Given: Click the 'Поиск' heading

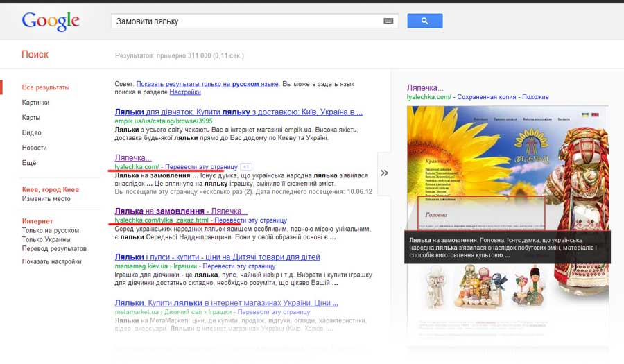Looking at the screenshot, I should [x=35, y=55].
